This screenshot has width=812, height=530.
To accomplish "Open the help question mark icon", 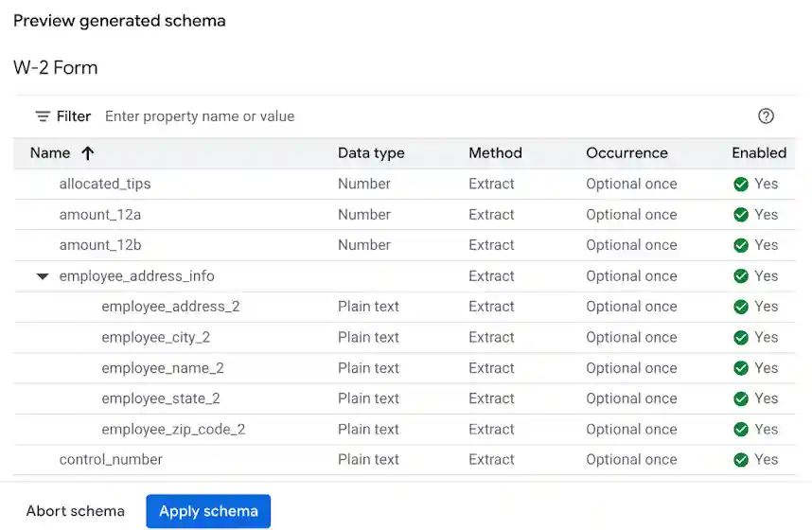I will (x=767, y=116).
